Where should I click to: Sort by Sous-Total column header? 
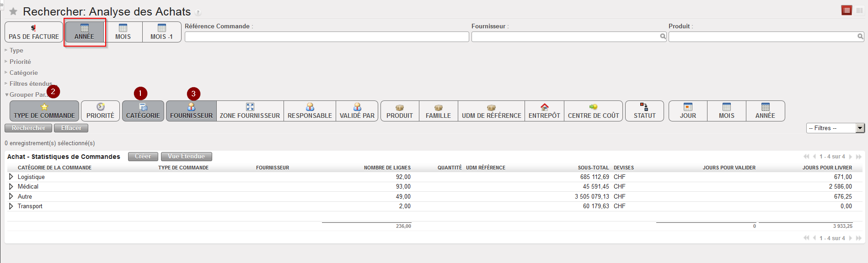click(x=593, y=168)
